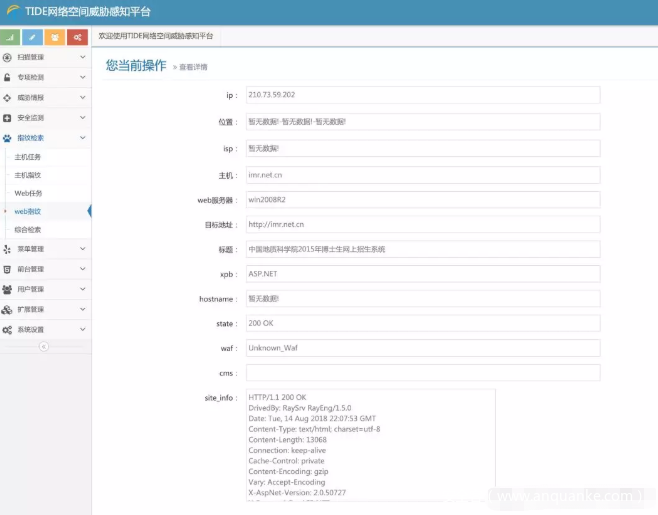Click the TIDE logo in the header
The width and height of the screenshot is (658, 515).
11,11
